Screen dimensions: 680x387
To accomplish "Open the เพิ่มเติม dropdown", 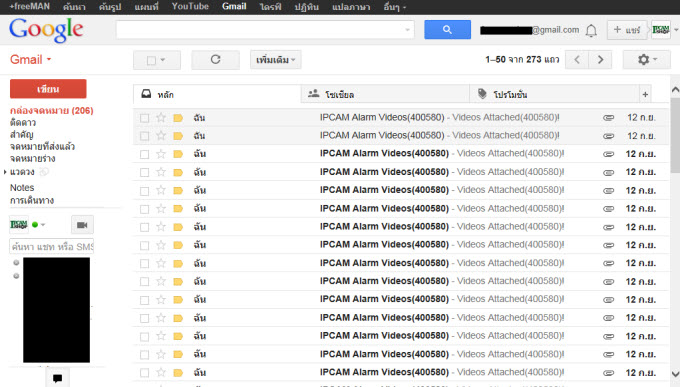I will coord(275,60).
